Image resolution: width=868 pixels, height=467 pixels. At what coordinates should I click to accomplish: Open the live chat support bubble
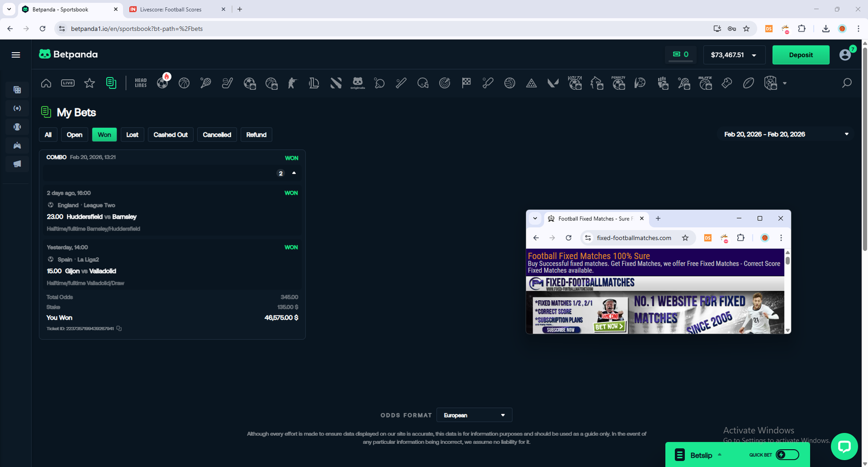point(844,446)
